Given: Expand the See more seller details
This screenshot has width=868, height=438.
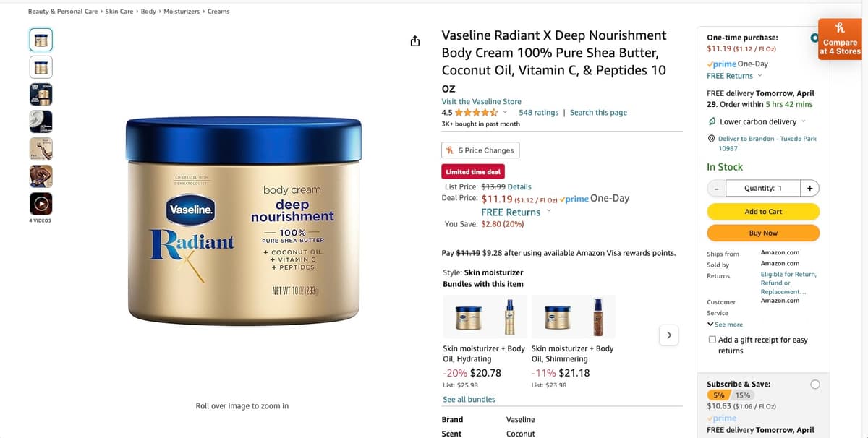Looking at the screenshot, I should coord(725,325).
